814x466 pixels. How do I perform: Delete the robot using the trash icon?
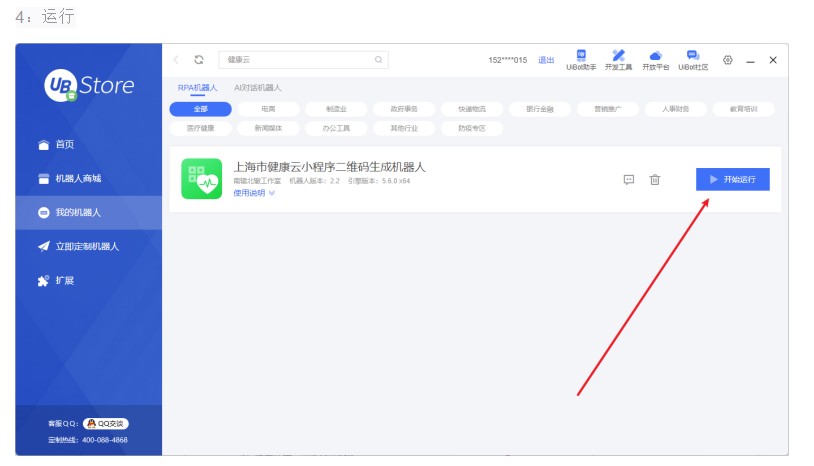[655, 179]
